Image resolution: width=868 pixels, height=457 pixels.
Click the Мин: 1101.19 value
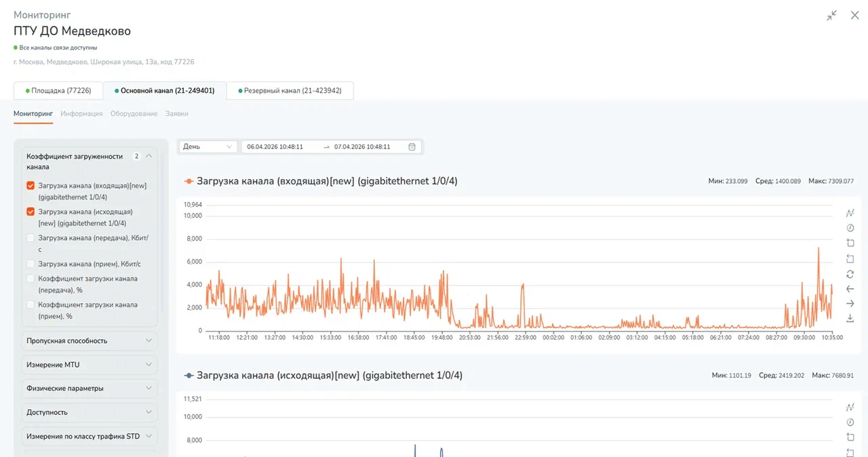732,375
